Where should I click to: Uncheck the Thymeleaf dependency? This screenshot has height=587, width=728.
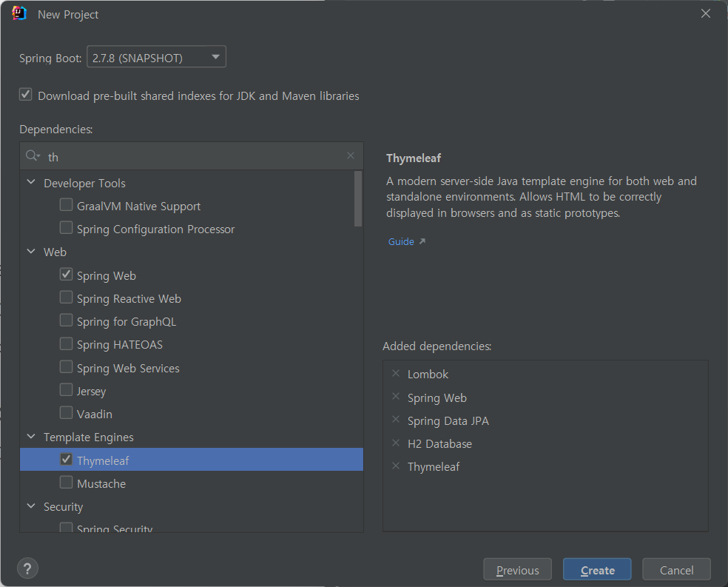click(66, 459)
